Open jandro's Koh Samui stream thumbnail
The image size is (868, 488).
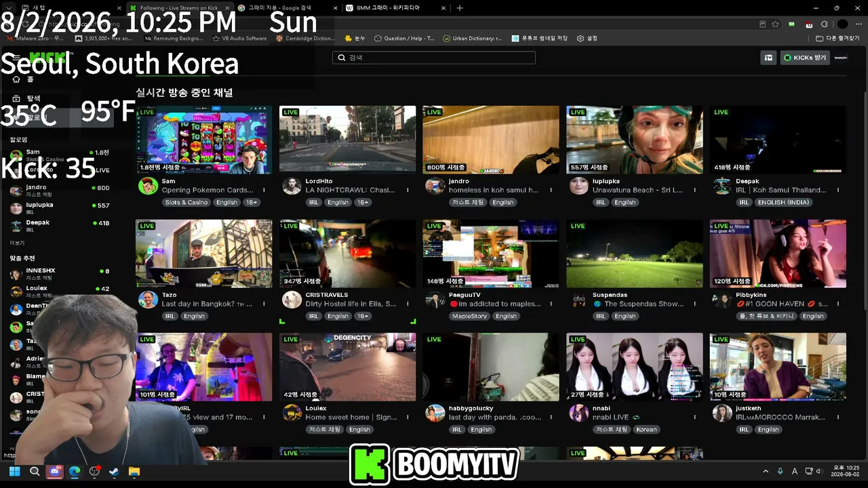click(x=491, y=140)
